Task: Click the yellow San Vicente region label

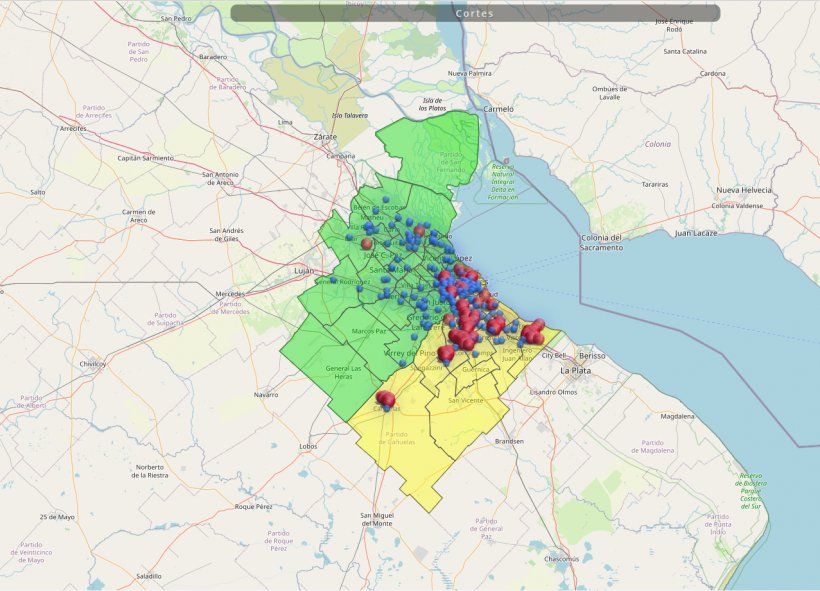Action: tap(465, 400)
